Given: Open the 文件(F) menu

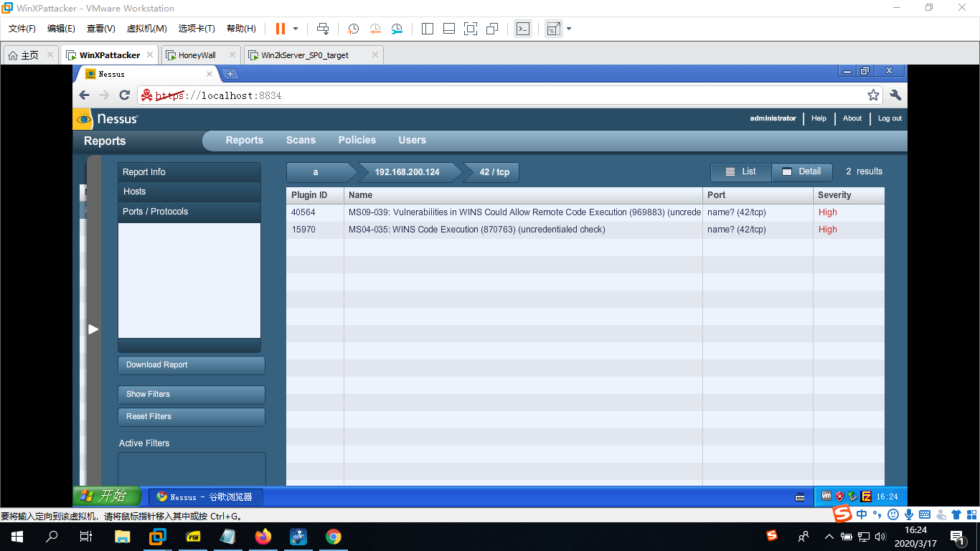Looking at the screenshot, I should [x=22, y=29].
